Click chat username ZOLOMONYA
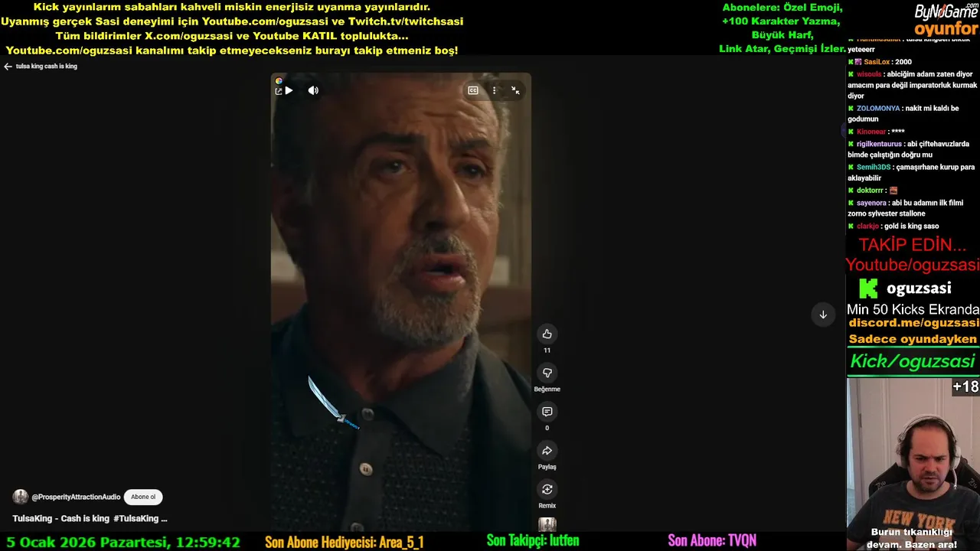 click(x=878, y=109)
